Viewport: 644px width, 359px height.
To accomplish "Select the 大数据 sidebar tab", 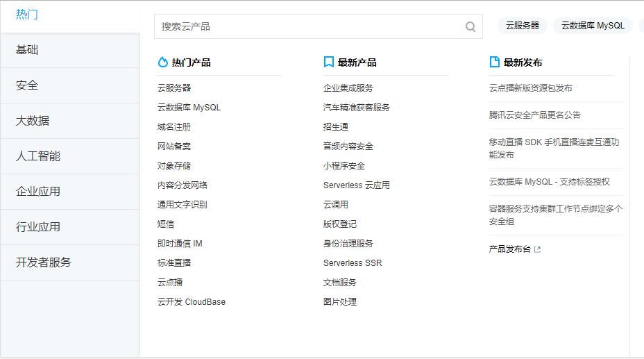I will [33, 121].
